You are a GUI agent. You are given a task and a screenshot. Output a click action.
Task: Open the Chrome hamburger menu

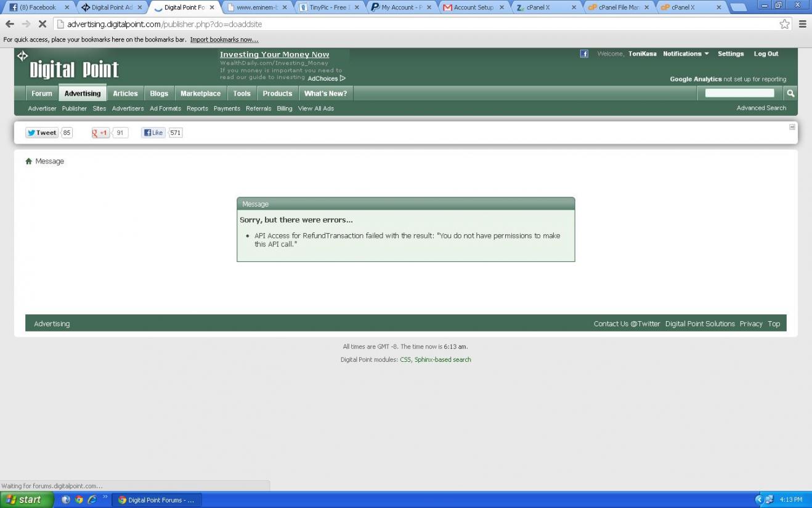pos(802,24)
